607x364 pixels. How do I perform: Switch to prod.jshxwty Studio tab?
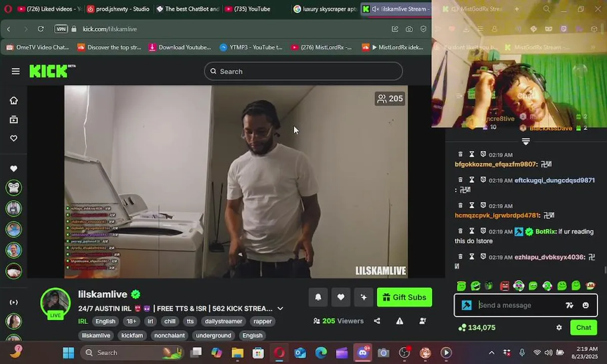point(119,9)
